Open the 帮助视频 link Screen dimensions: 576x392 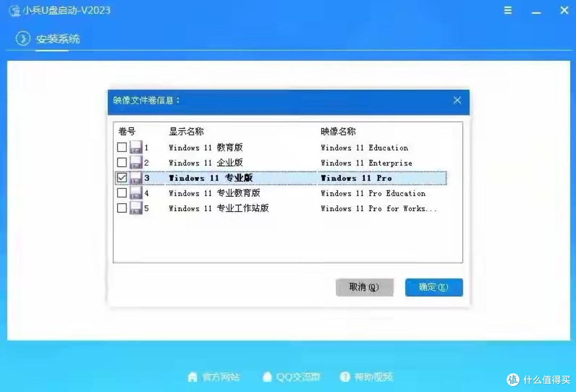click(373, 377)
